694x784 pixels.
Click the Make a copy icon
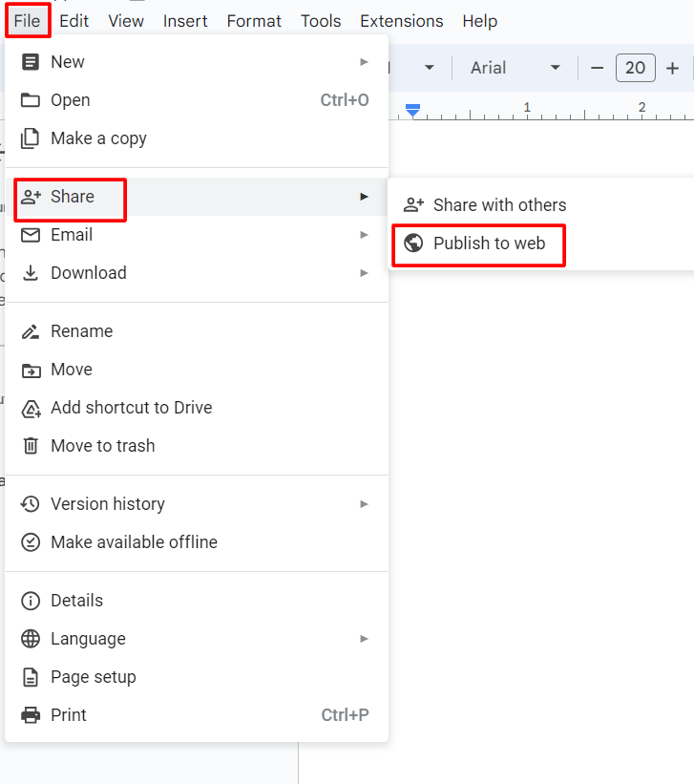31,138
